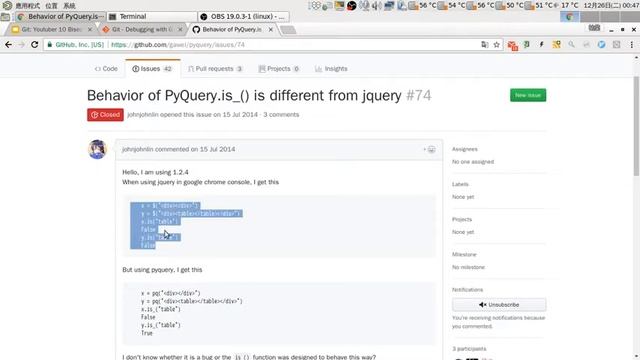Image resolution: width=640 pixels, height=360 pixels.
Task: Go back using browser back arrow
Action: 8,44
